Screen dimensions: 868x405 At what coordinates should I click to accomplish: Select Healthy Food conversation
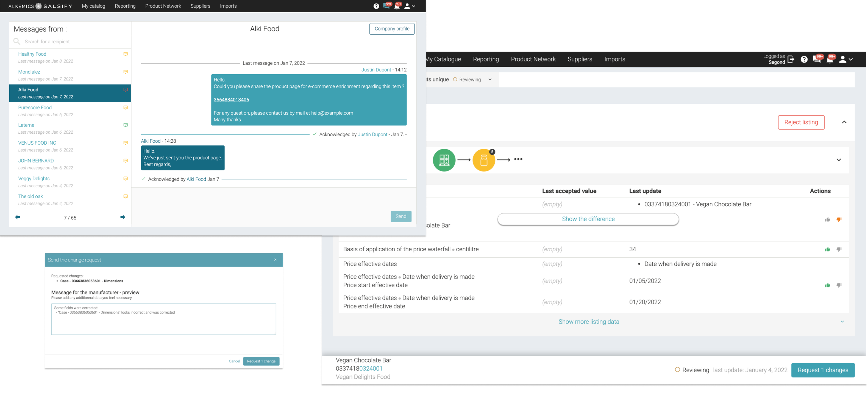point(70,58)
